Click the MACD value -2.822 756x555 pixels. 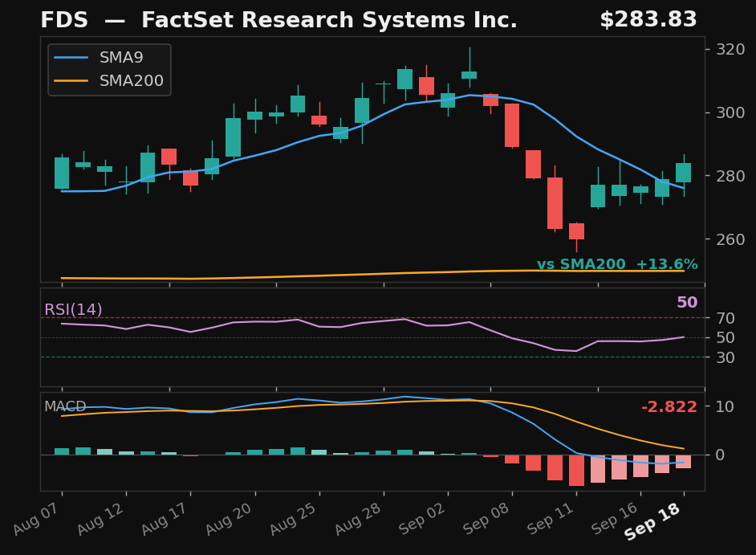pyautogui.click(x=669, y=407)
